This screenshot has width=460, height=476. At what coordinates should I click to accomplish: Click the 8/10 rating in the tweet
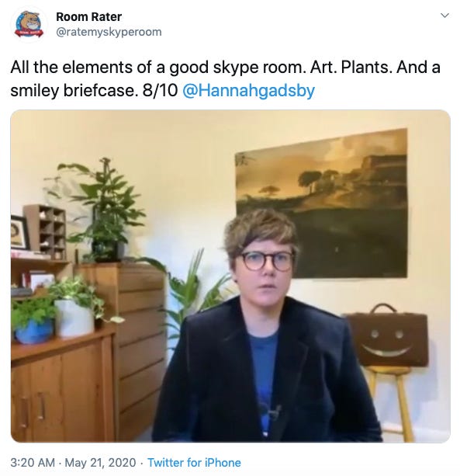(x=160, y=90)
